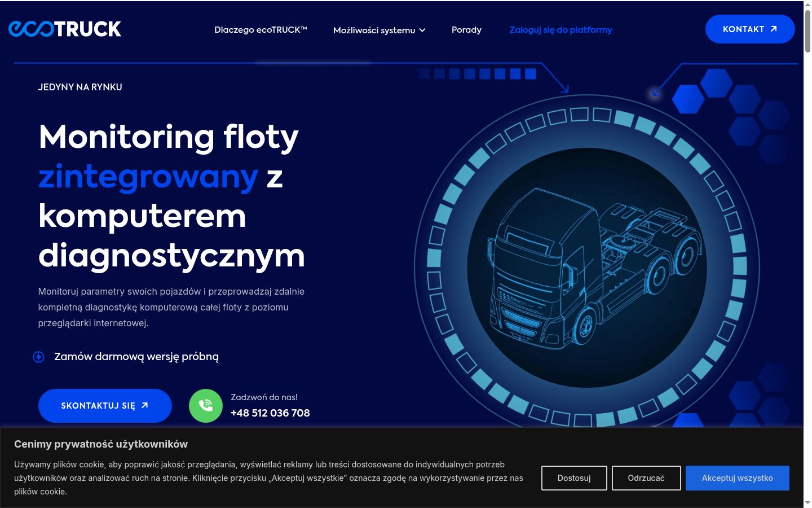Click the green phone call icon
This screenshot has width=812, height=508.
pos(206,406)
